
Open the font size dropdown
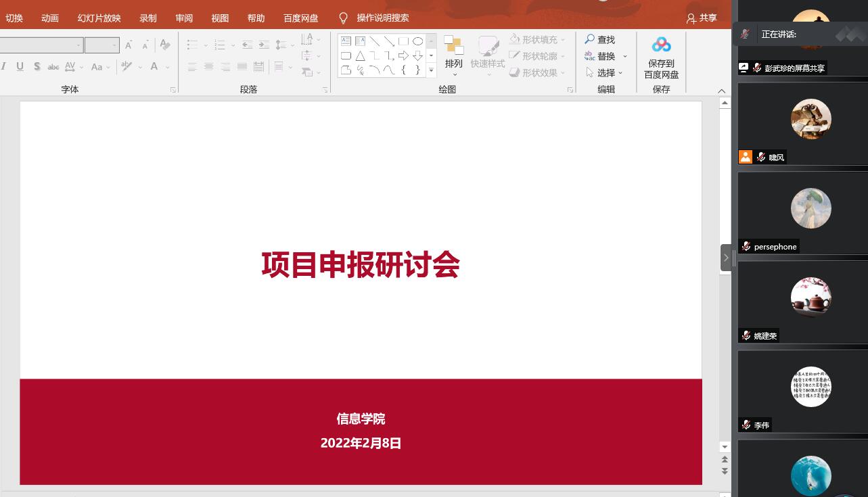pos(115,45)
